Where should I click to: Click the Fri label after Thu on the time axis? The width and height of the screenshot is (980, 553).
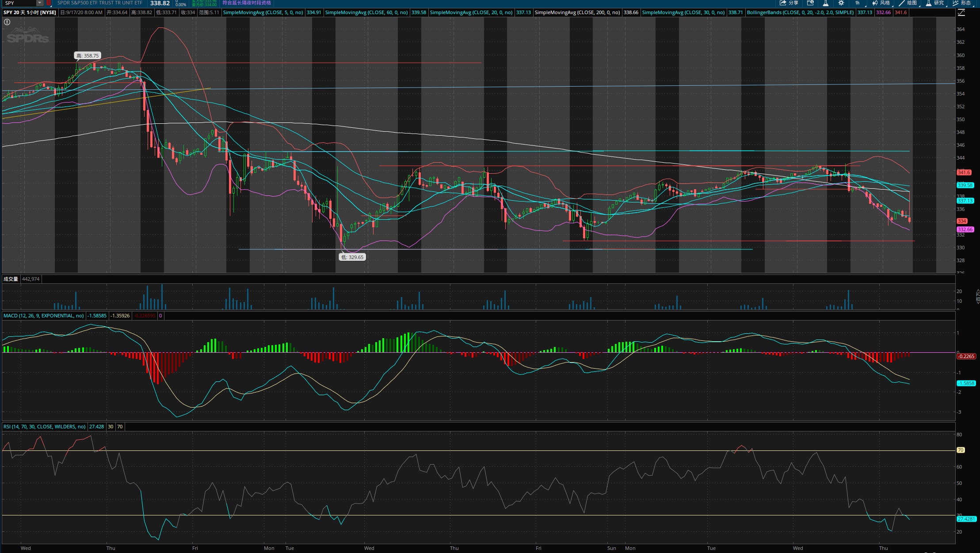coord(195,548)
